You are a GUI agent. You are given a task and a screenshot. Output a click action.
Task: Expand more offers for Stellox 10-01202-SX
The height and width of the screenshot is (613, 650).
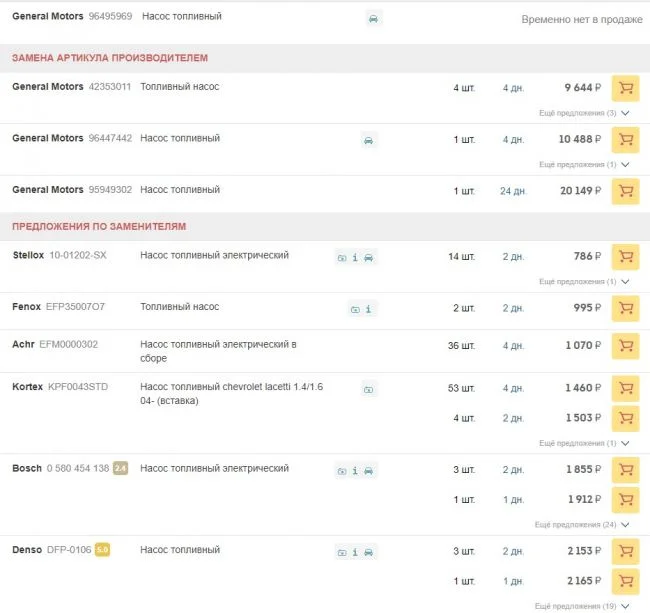coord(584,282)
